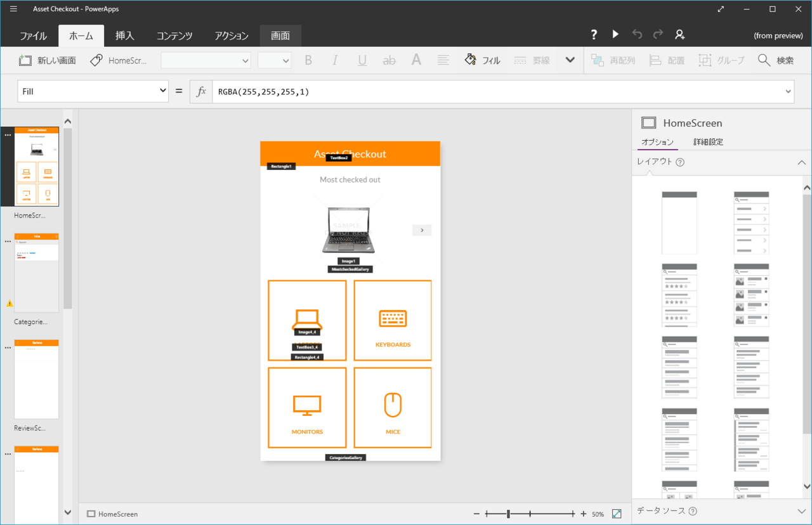Select the HomeScreen thumbnail
This screenshot has width=812, height=525.
[x=36, y=166]
